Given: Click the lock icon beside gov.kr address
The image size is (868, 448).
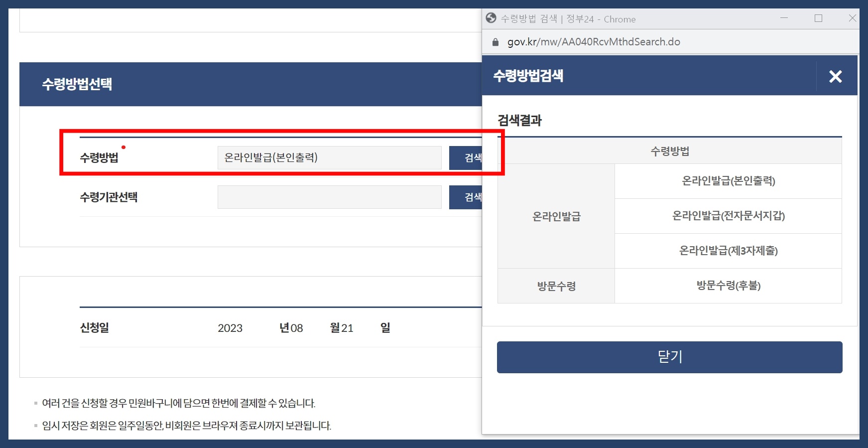Looking at the screenshot, I should tap(495, 42).
